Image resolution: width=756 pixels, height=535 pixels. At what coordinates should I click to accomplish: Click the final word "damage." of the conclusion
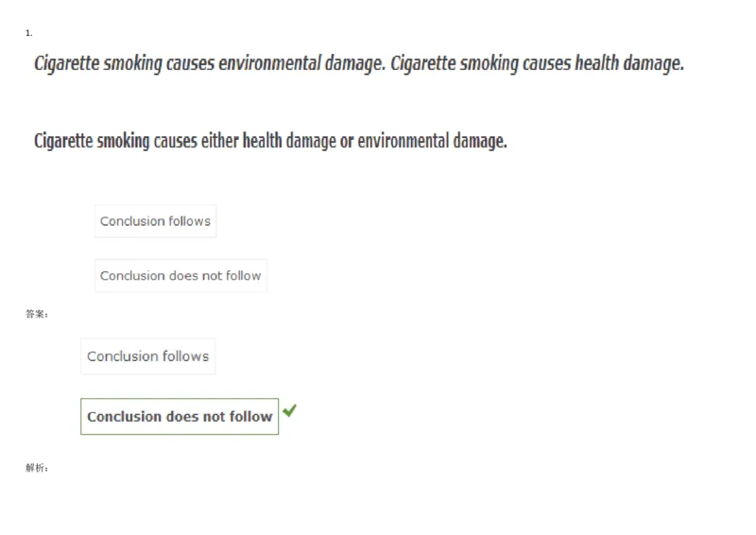point(481,142)
